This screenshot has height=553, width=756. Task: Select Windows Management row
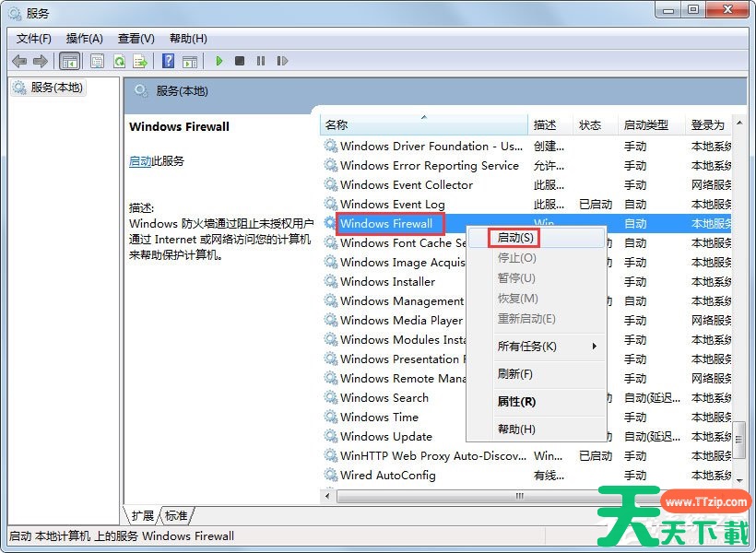pyautogui.click(x=395, y=300)
